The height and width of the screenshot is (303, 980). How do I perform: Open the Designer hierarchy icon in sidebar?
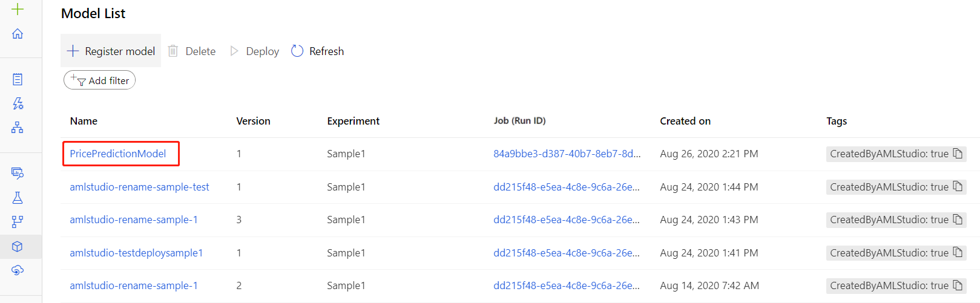(x=18, y=128)
